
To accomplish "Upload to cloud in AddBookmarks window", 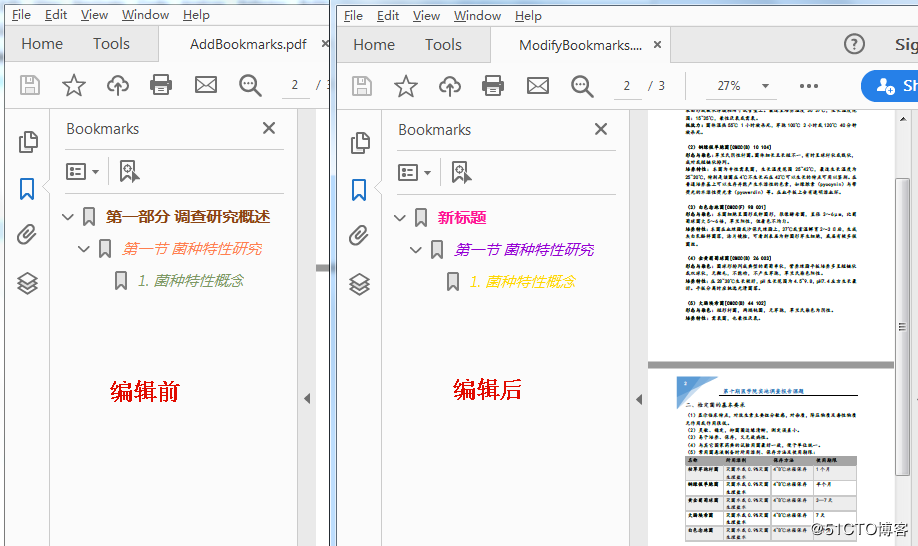I will pos(118,85).
